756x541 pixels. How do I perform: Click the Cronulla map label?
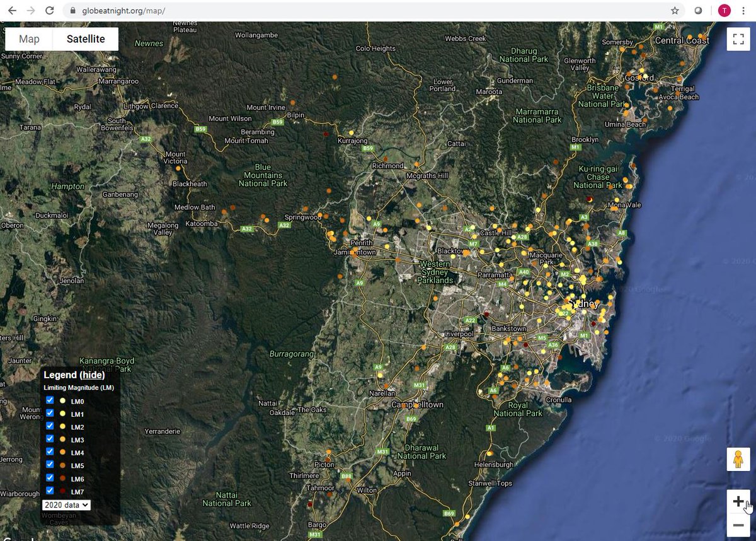tap(559, 400)
